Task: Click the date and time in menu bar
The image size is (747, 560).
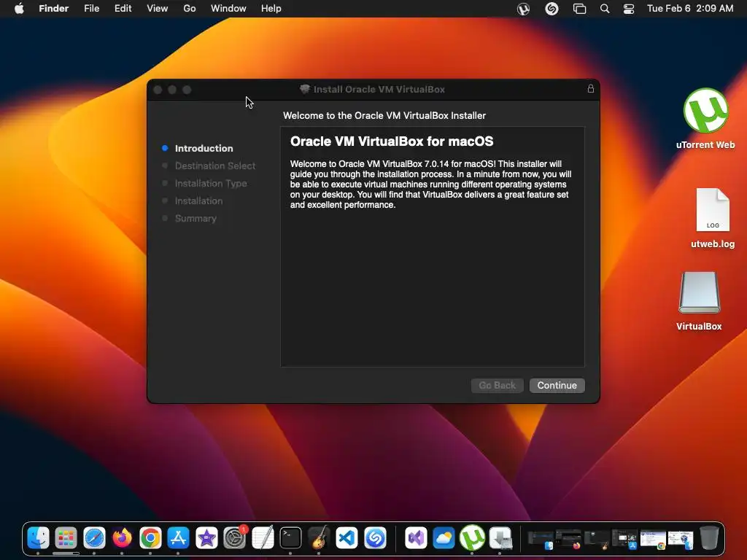Action: [690, 9]
